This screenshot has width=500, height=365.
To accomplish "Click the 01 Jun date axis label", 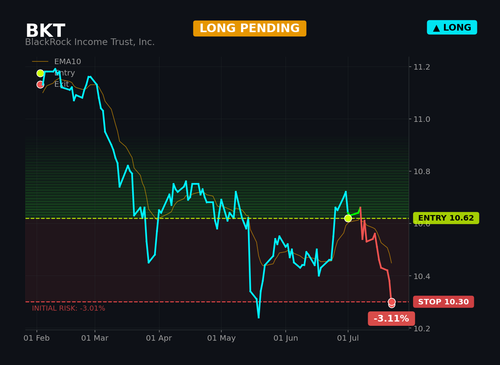I will 286,338.
